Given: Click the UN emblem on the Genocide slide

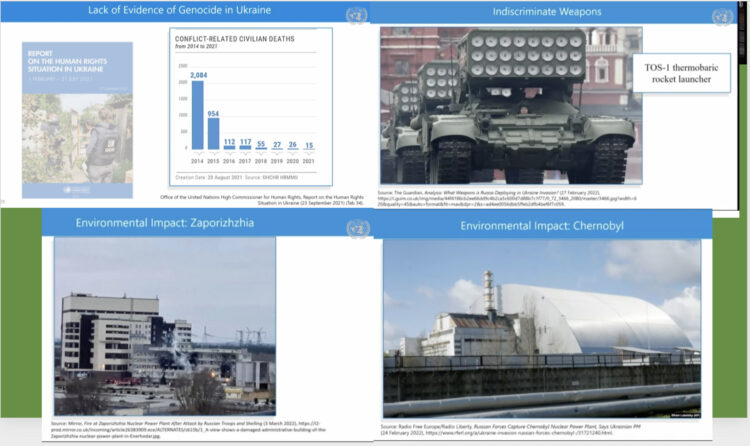Looking at the screenshot, I should coord(356,13).
